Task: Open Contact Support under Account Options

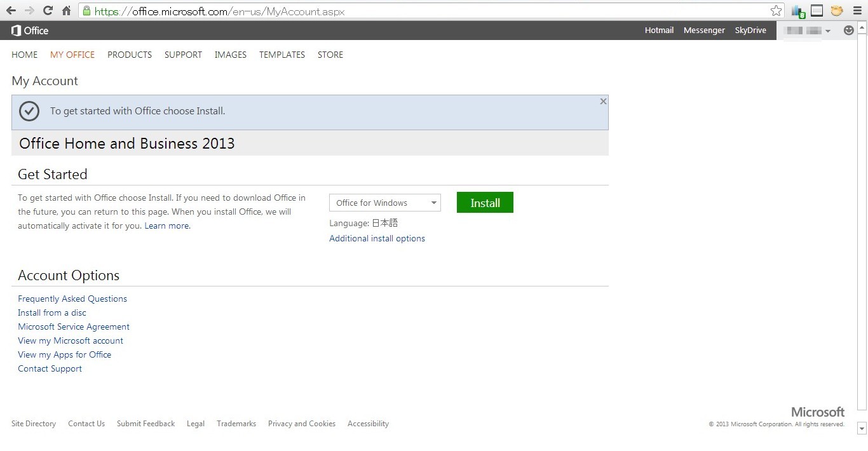Action: 50,368
